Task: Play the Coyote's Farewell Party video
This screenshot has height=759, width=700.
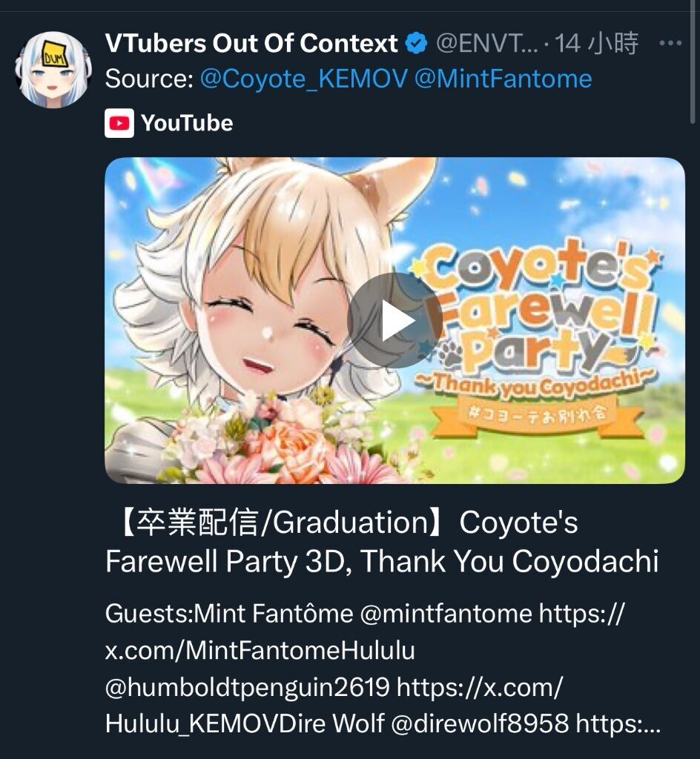Action: tap(394, 320)
